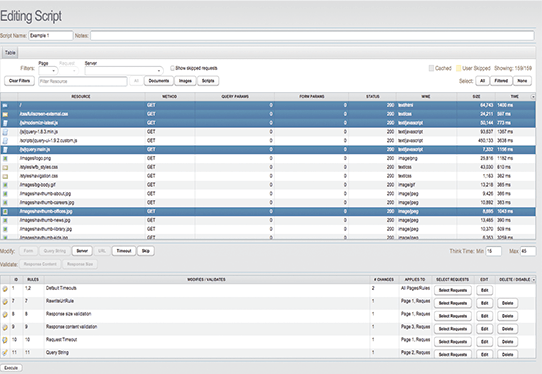Click the script icon for modernizr-latest.js row

[x=5, y=123]
